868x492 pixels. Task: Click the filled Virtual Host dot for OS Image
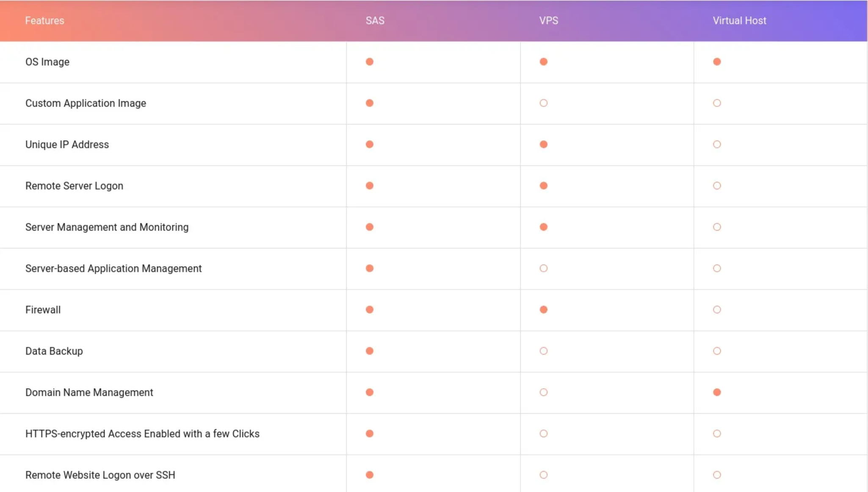click(x=717, y=62)
